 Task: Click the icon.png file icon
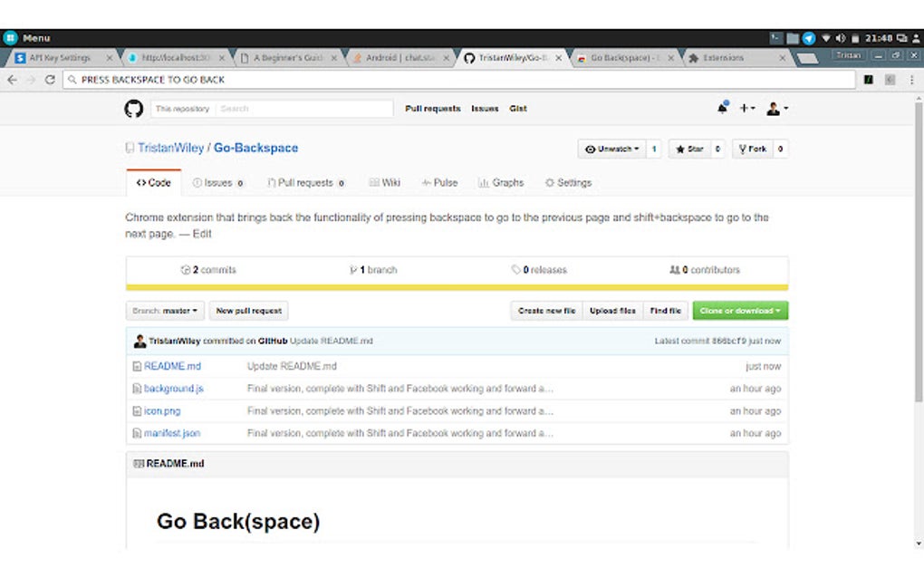[x=138, y=411]
